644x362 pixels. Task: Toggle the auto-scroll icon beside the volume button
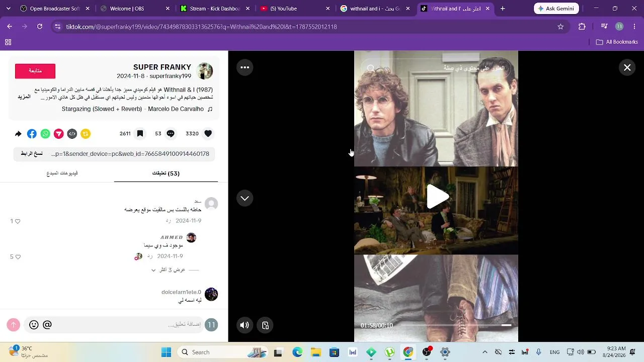click(x=266, y=325)
